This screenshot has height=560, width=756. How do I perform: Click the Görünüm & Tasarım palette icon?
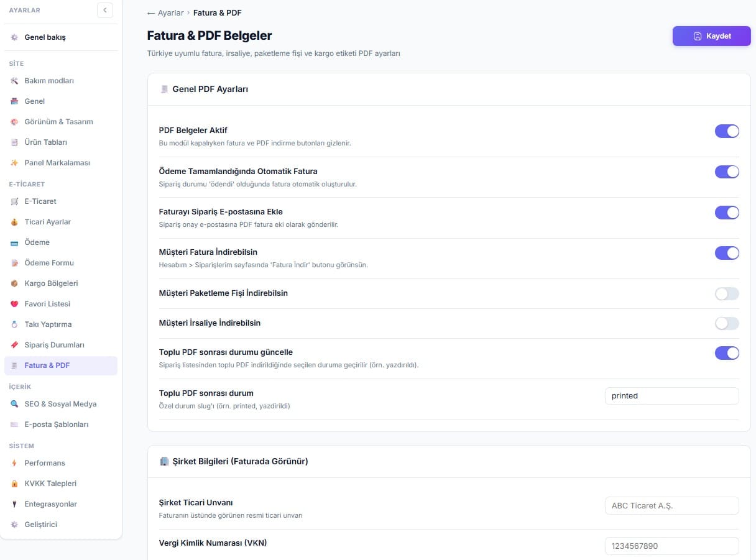click(14, 122)
